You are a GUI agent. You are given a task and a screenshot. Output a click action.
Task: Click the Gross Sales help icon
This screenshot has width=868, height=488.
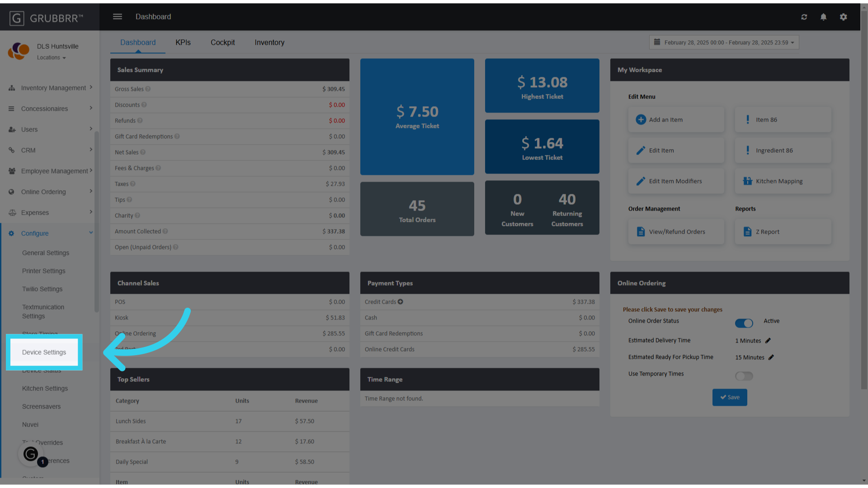click(148, 89)
